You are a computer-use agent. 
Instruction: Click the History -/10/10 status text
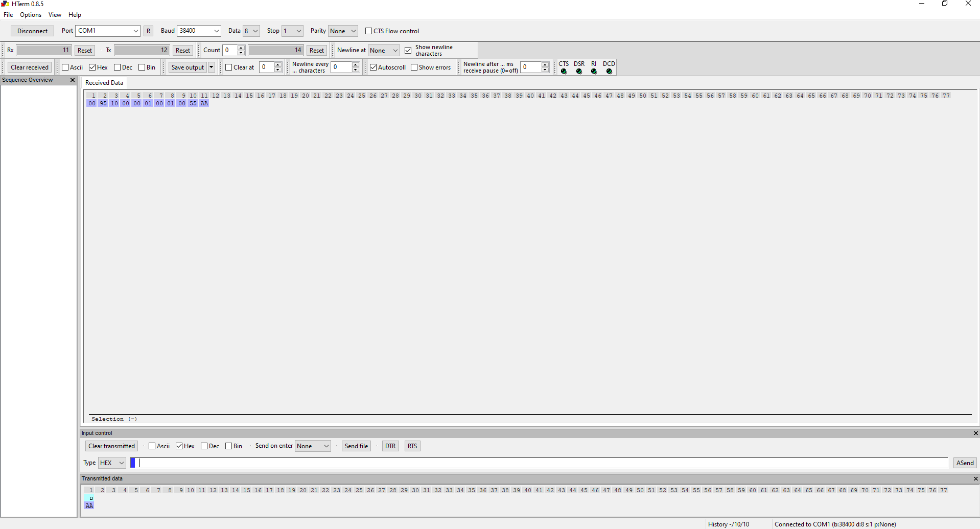point(729,524)
